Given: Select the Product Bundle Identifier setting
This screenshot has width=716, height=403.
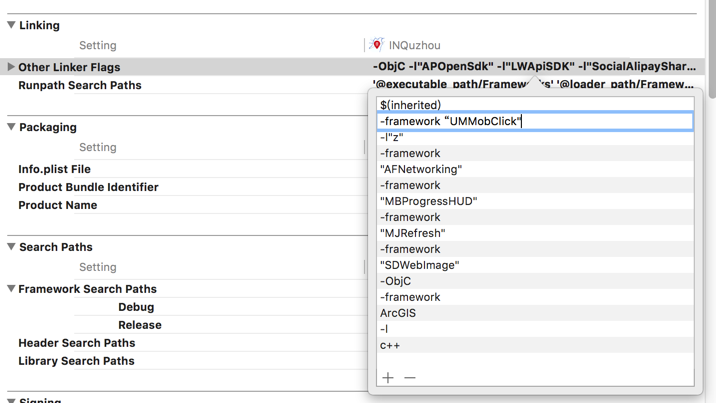Looking at the screenshot, I should coord(88,187).
